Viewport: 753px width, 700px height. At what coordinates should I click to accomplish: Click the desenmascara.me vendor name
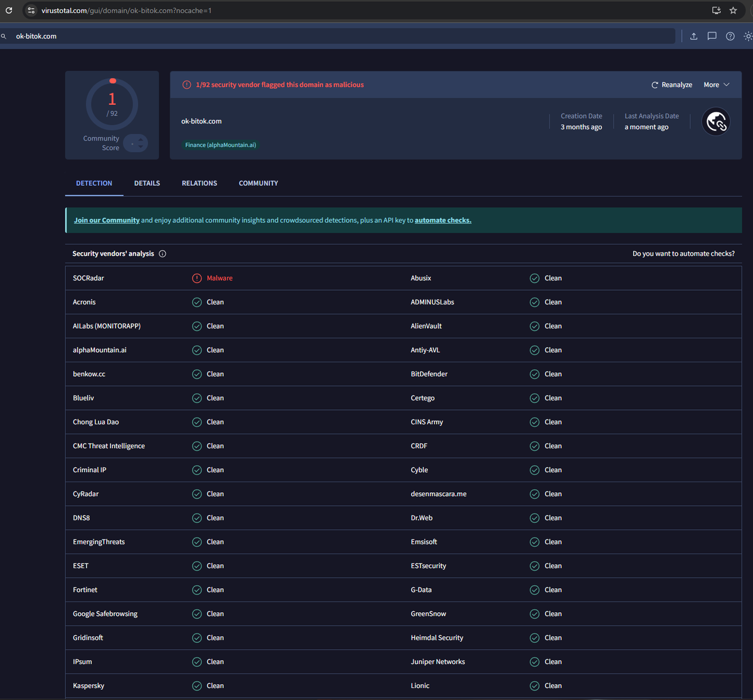[439, 494]
